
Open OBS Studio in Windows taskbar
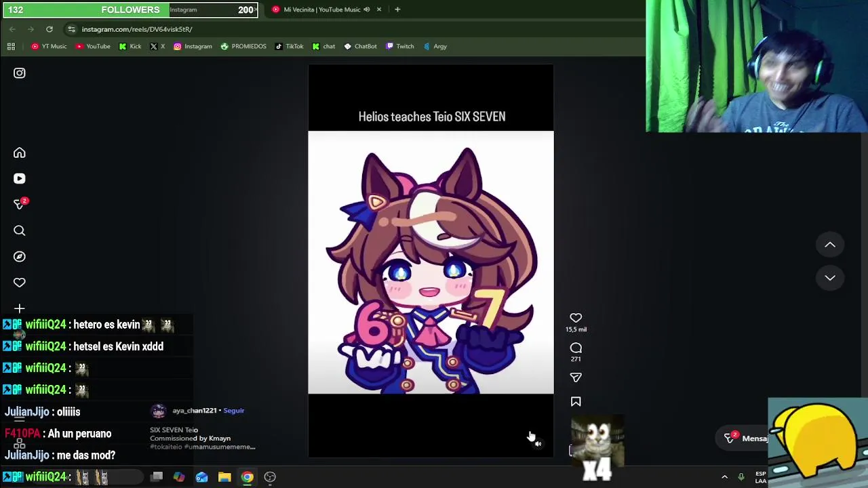coord(270,477)
